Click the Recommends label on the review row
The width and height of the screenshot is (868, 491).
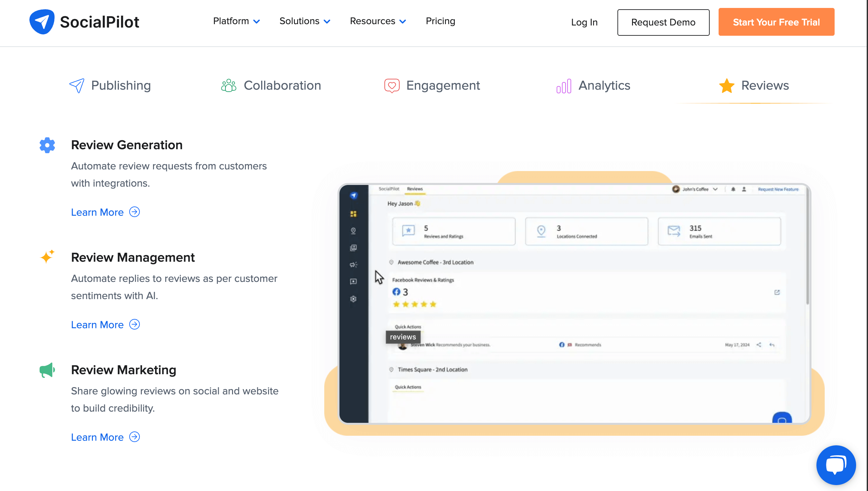[588, 344]
